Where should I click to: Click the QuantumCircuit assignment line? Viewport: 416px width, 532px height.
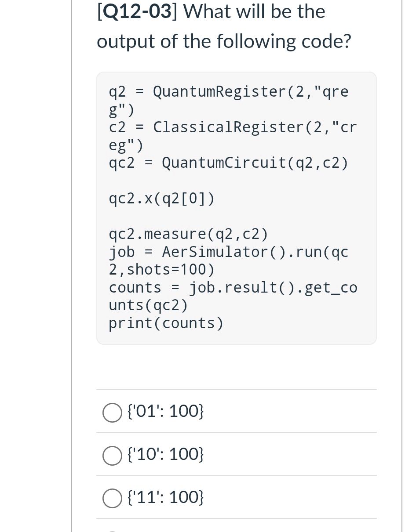tap(228, 163)
